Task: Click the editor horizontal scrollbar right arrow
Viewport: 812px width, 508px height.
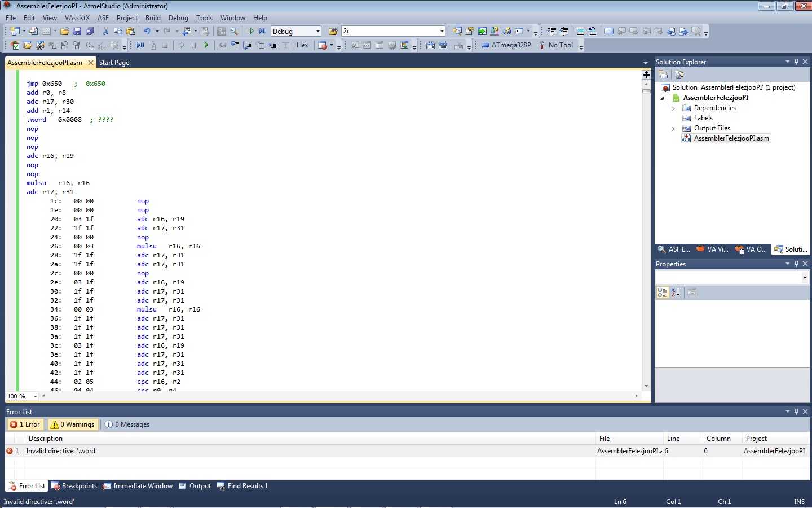Action: click(x=637, y=396)
